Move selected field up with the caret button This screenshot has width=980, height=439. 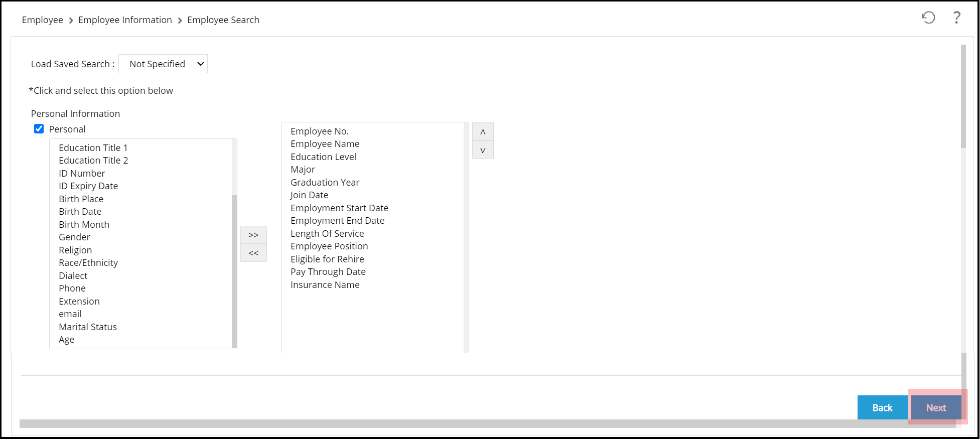pyautogui.click(x=483, y=131)
